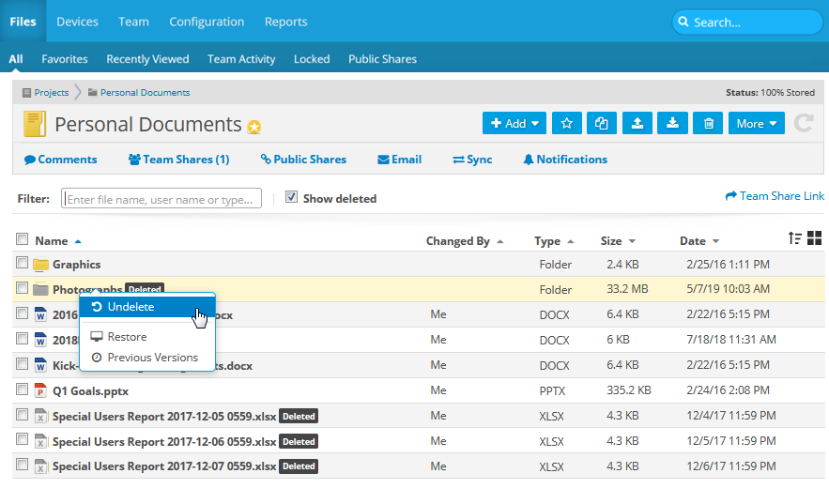The image size is (829, 504).
Task: Click the Team Shares (1) link
Action: point(179,160)
